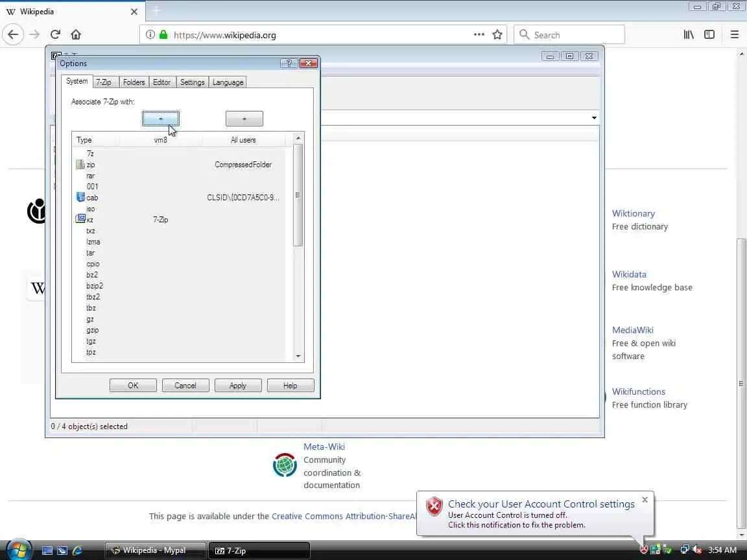Image resolution: width=747 pixels, height=560 pixels.
Task: Select the gzip file type row
Action: 180,330
